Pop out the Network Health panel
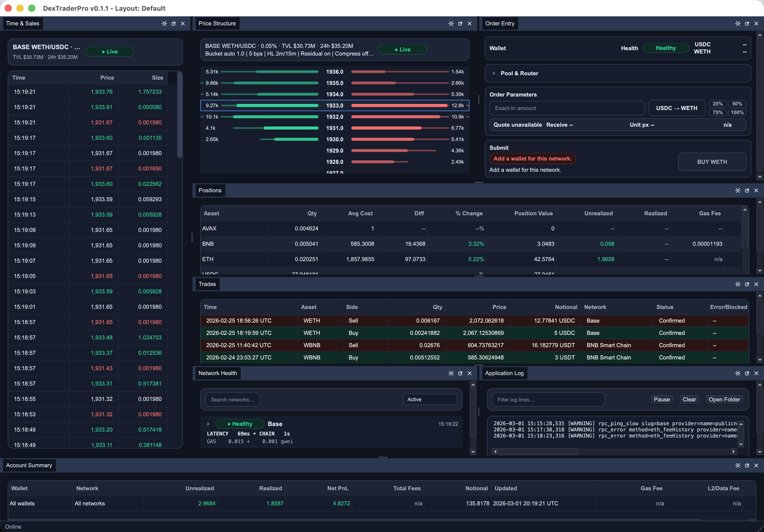Screen dimensions: 764x532 pyautogui.click(x=460, y=373)
